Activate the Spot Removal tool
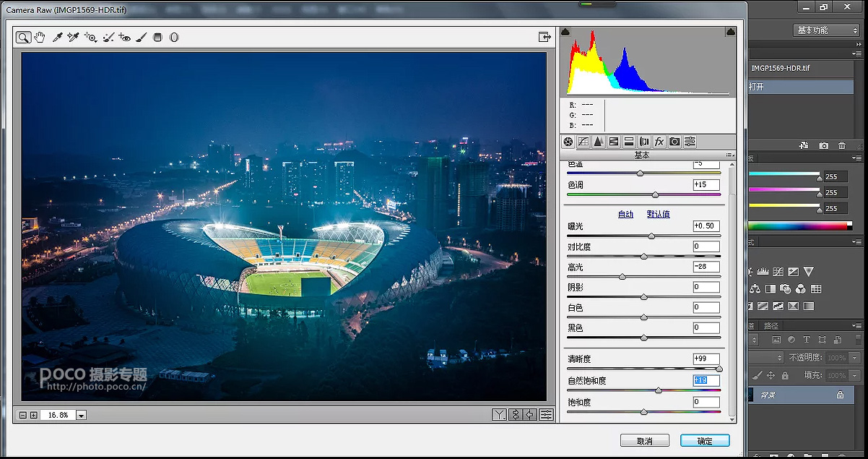 click(x=108, y=37)
